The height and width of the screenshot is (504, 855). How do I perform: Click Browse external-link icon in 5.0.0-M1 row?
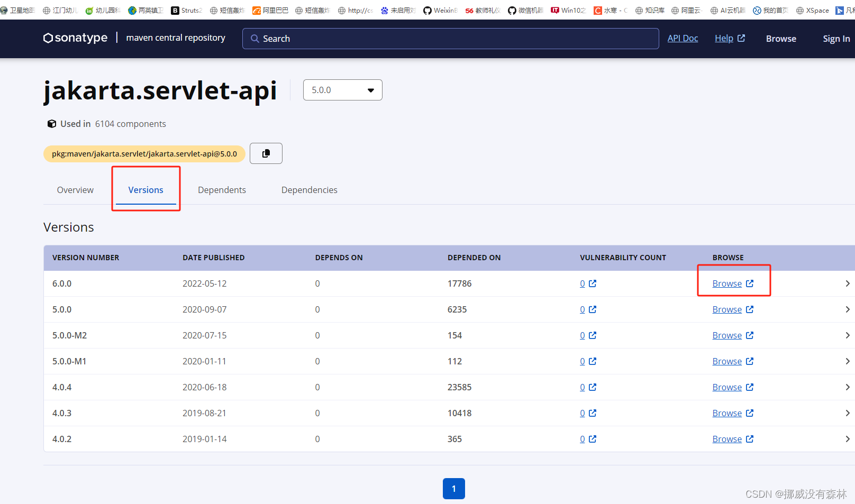[750, 361]
